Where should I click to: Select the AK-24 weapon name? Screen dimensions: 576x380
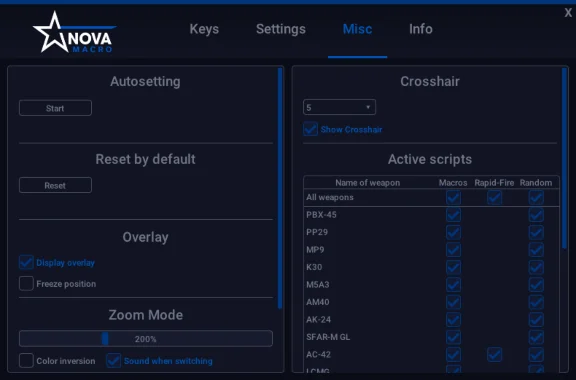pos(318,320)
